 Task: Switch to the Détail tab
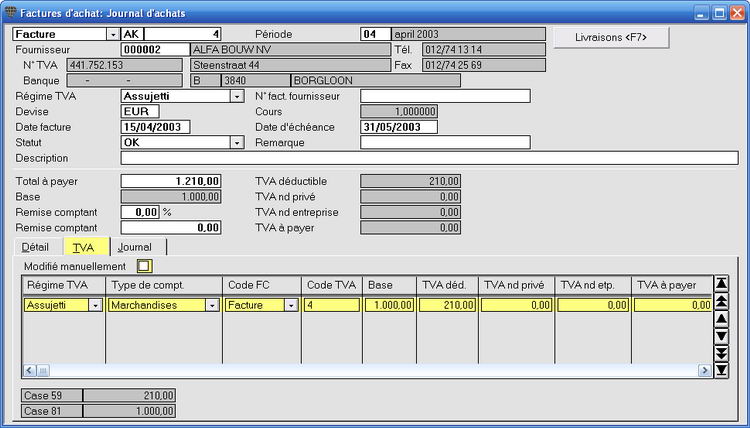(35, 247)
